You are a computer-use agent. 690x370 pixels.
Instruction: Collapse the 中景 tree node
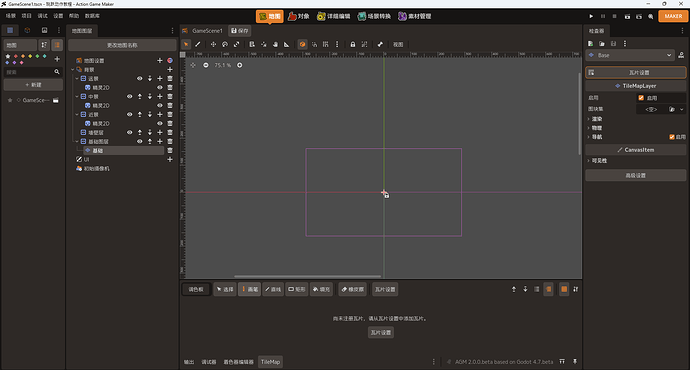(77, 96)
